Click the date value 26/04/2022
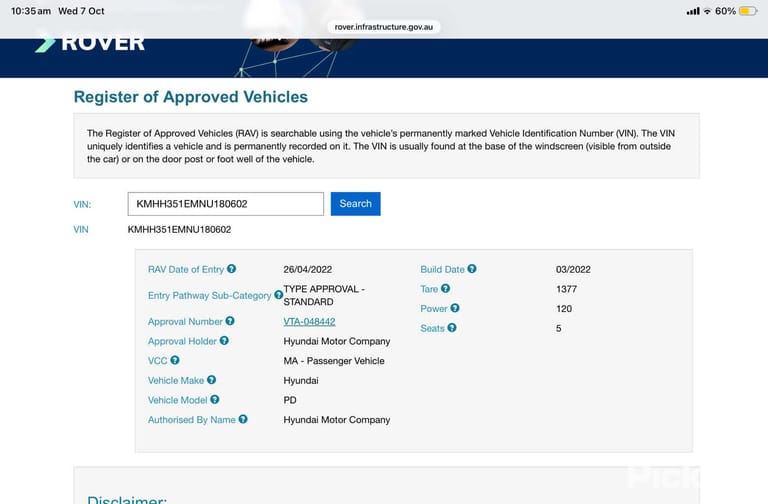The image size is (768, 504). tap(308, 269)
